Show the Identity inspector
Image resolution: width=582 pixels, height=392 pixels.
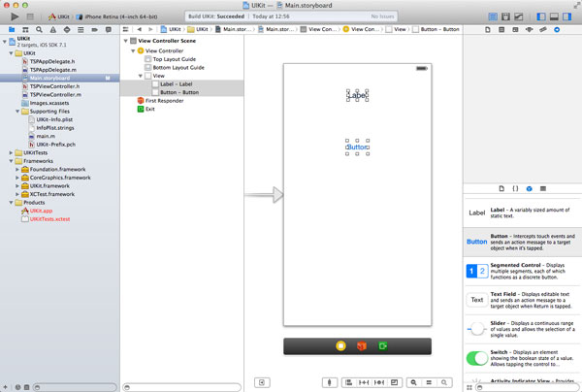(x=515, y=30)
